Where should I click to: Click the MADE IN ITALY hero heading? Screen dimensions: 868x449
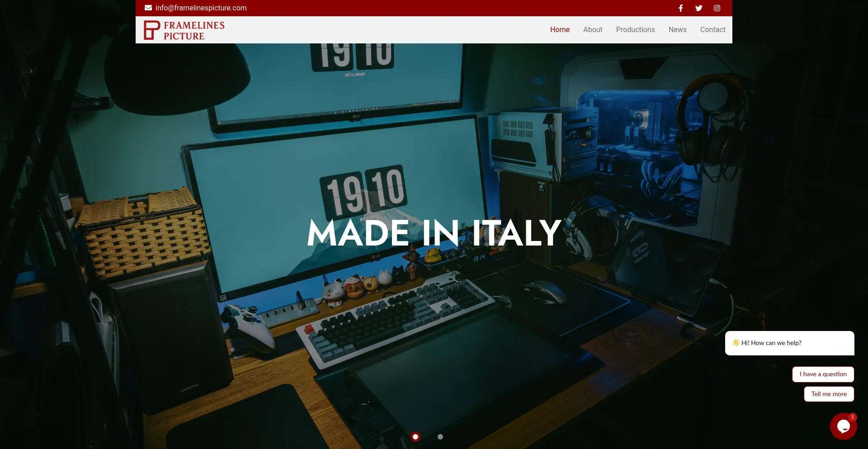coord(434,233)
